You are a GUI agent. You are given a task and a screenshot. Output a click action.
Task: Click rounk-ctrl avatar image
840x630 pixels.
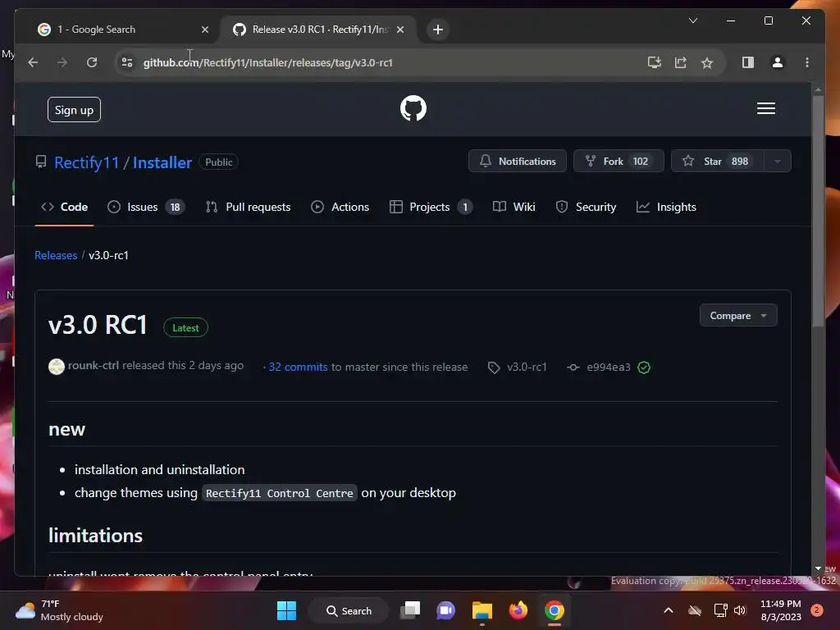(57, 367)
